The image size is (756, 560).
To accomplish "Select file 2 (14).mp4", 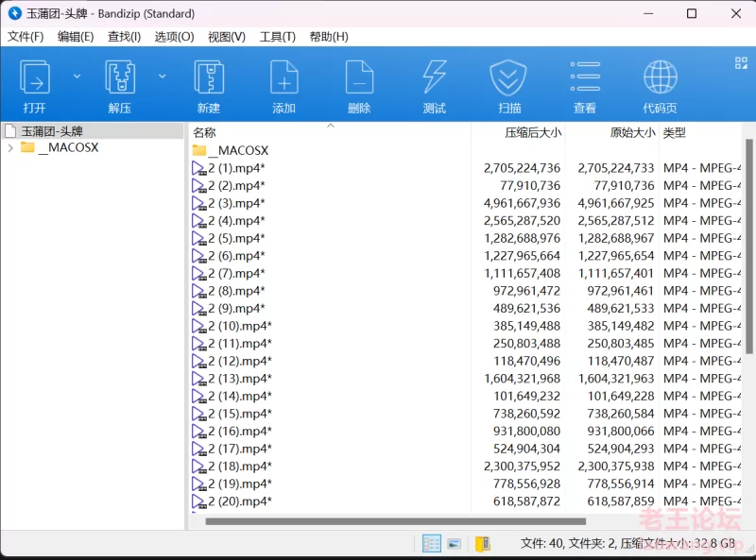I will coord(240,396).
